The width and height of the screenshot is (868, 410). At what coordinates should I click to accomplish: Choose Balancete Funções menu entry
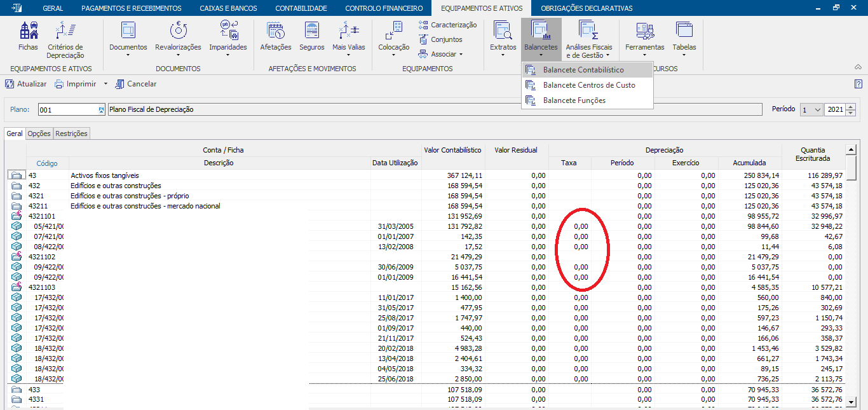click(x=574, y=100)
